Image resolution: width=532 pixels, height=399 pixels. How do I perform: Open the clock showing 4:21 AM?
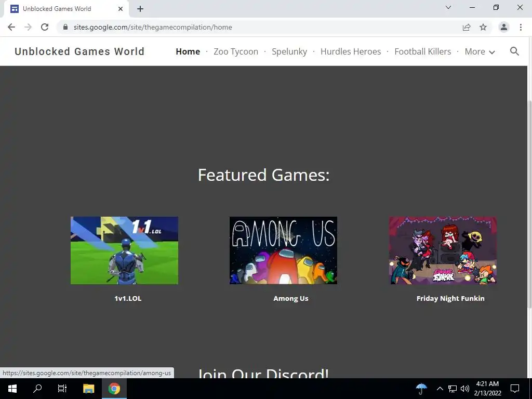pyautogui.click(x=487, y=389)
